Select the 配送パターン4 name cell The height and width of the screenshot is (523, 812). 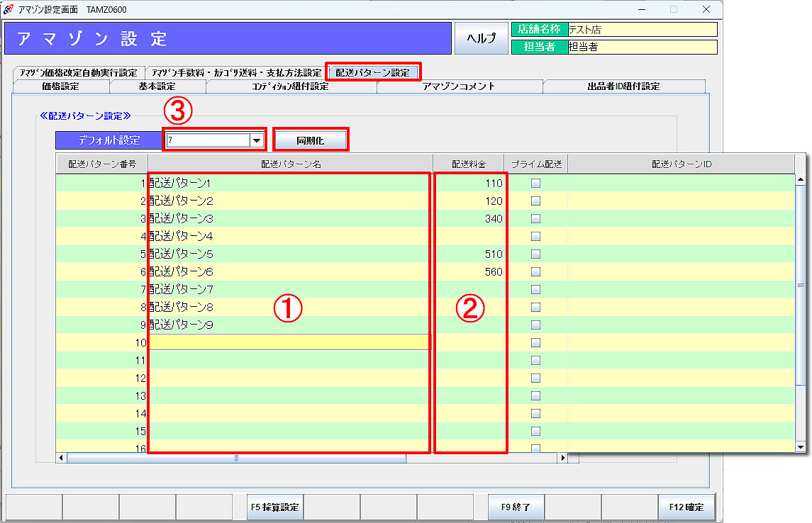tap(290, 237)
